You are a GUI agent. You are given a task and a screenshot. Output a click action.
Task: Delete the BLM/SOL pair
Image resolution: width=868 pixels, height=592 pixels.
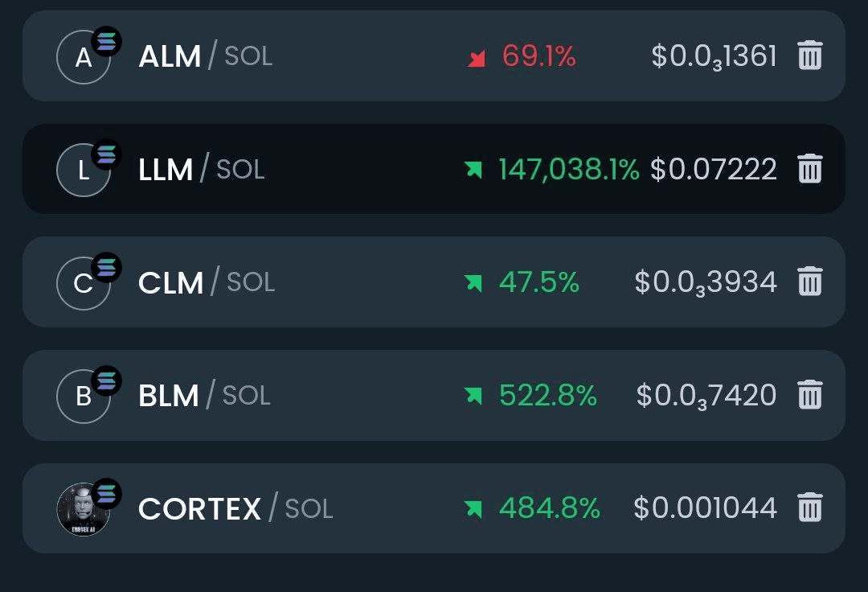click(x=810, y=395)
